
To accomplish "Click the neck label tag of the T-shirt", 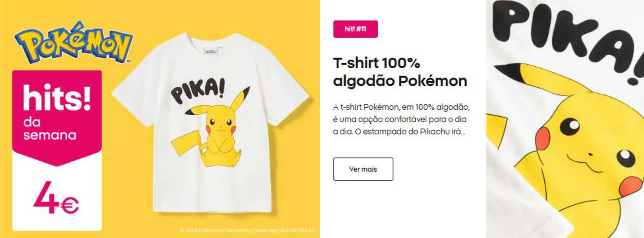I will 211,51.
